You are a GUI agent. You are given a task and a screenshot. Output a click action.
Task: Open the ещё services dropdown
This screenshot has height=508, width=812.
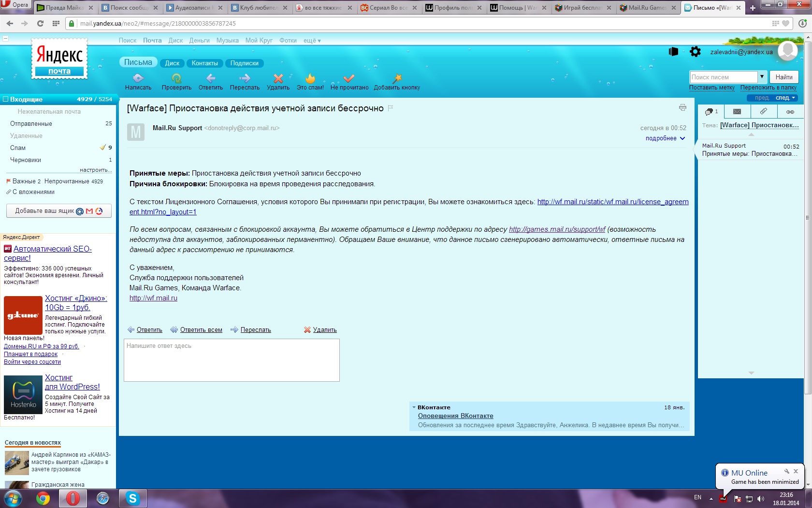312,41
